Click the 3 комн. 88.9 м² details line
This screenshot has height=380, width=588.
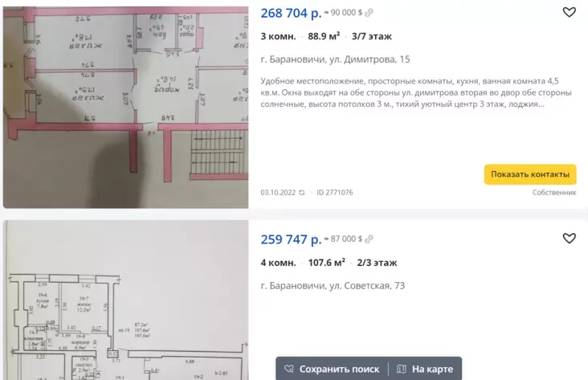tap(326, 36)
